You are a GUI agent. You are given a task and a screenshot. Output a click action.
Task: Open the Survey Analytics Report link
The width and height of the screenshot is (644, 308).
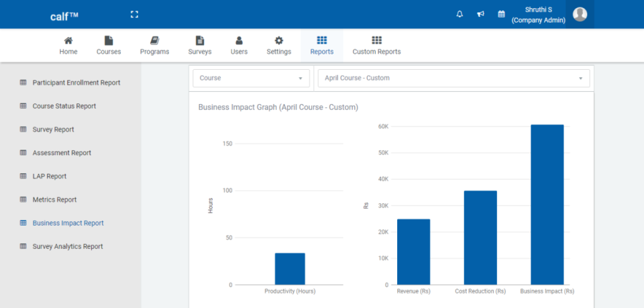tap(67, 246)
